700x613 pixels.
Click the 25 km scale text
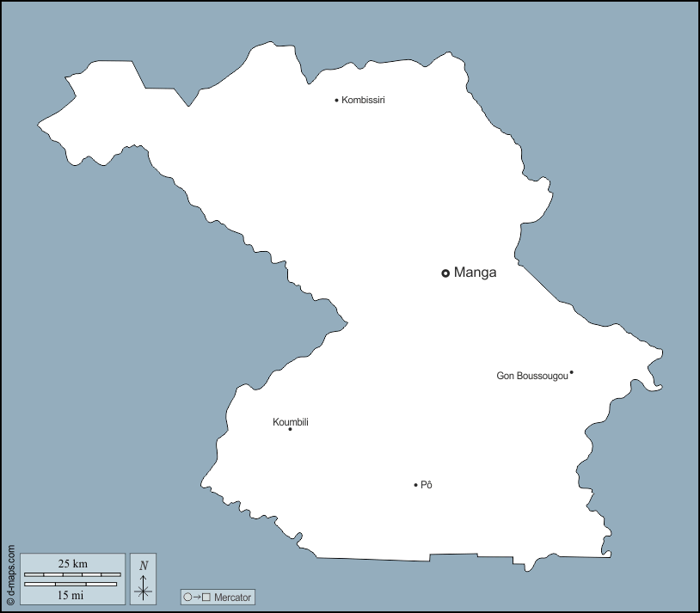[72, 563]
